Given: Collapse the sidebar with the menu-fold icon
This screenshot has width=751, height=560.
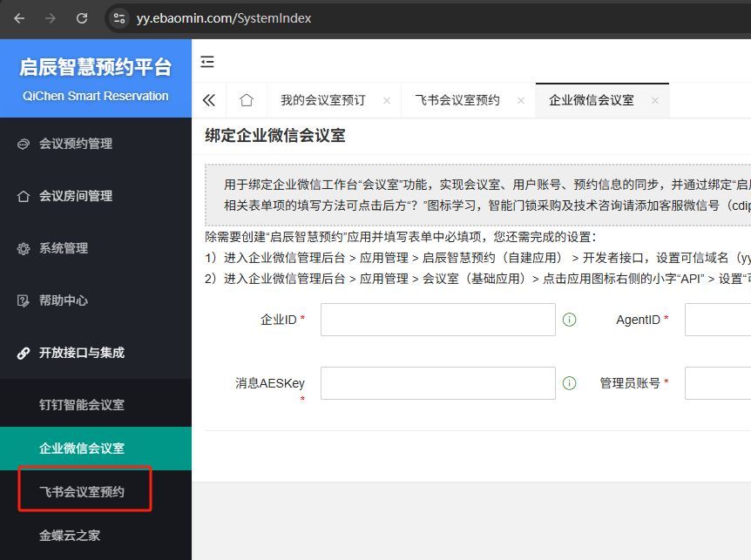Looking at the screenshot, I should 207,62.
